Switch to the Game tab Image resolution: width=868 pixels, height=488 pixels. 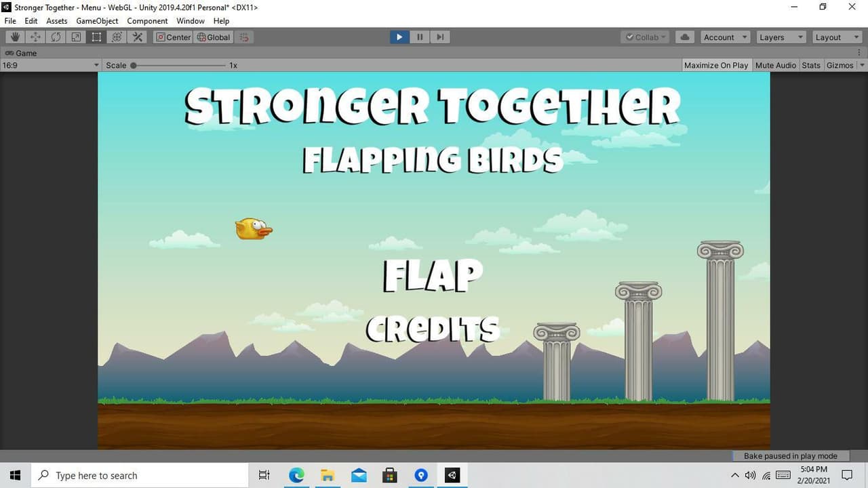coord(21,53)
